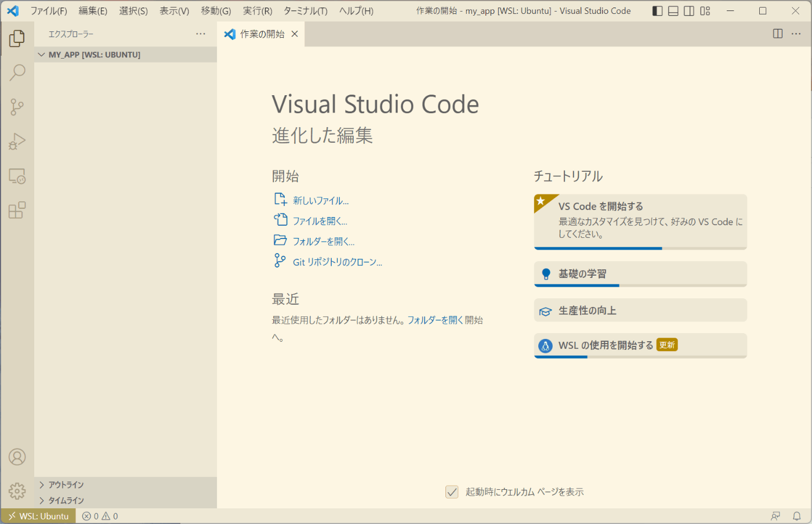Toggle secondary side bar layout icon

[x=689, y=11]
